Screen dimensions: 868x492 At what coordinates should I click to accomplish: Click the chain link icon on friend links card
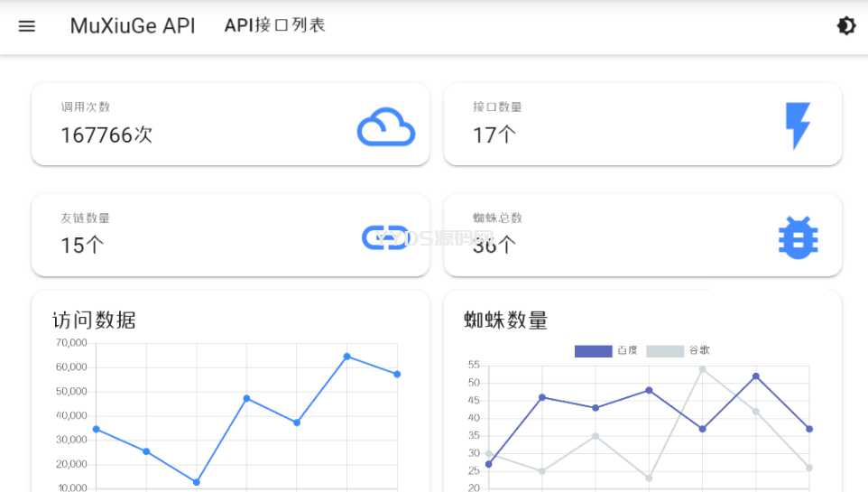385,237
